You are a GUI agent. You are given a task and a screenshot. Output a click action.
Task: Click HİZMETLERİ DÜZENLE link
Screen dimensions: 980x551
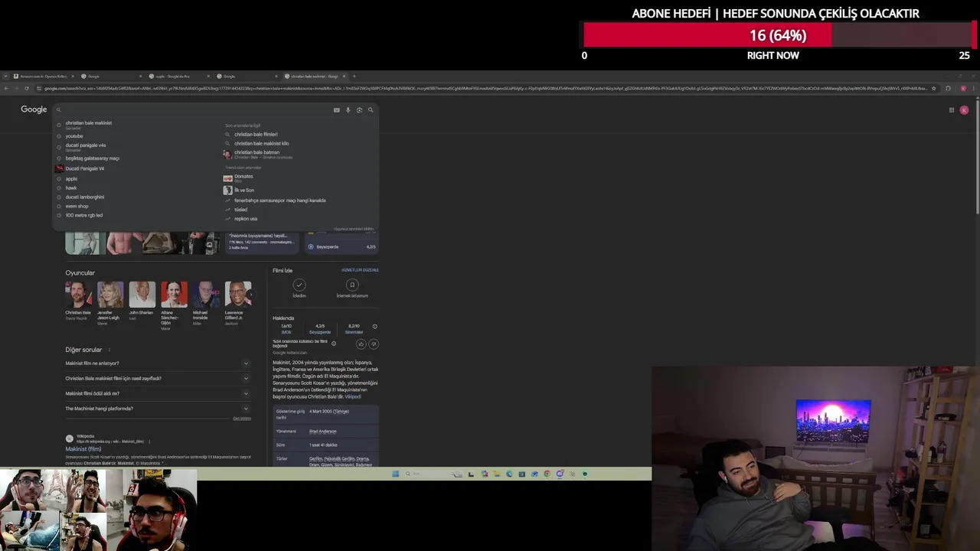(360, 270)
